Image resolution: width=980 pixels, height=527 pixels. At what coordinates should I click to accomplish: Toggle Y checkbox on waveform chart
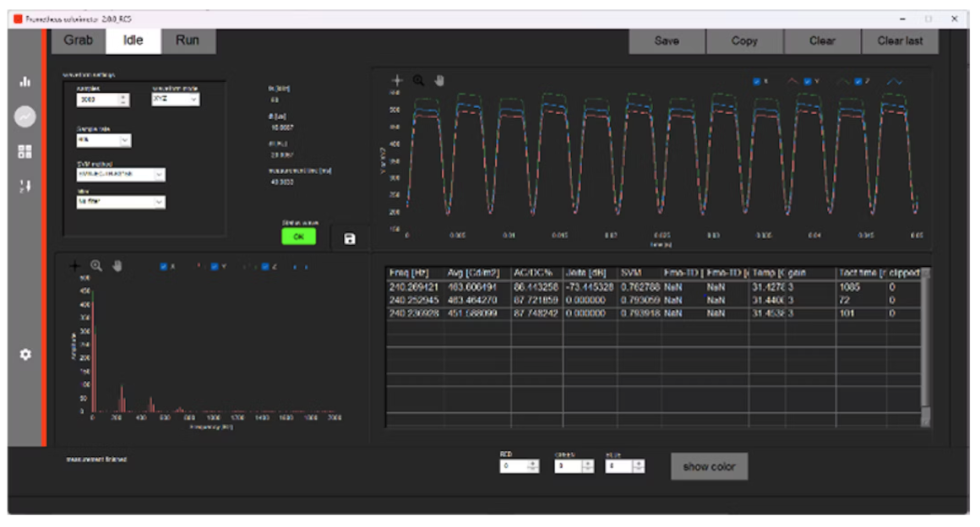point(808,81)
